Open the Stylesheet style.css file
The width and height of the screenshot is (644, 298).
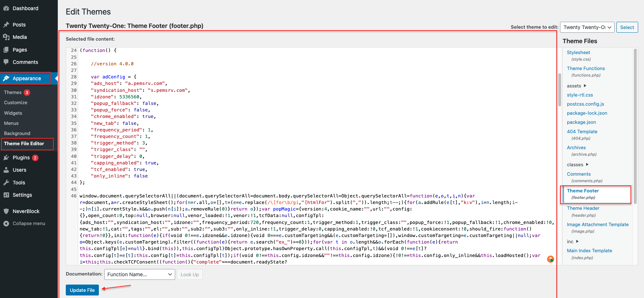pos(579,53)
